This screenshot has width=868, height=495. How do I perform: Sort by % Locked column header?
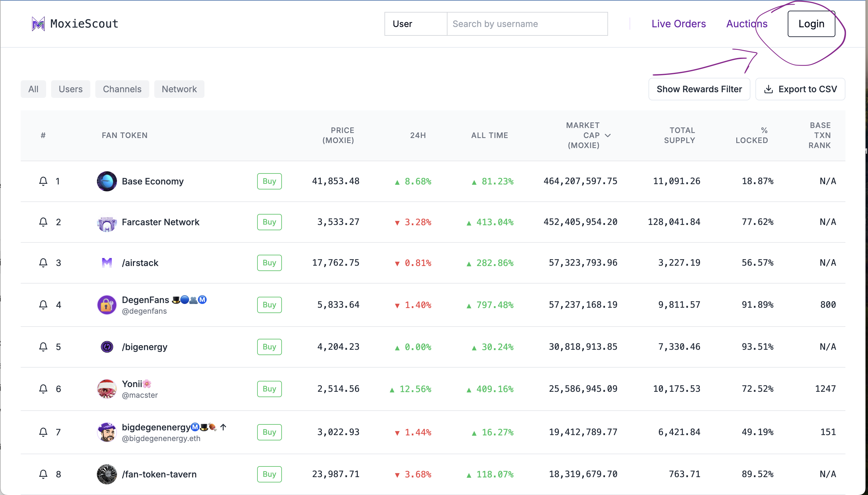[x=752, y=135]
